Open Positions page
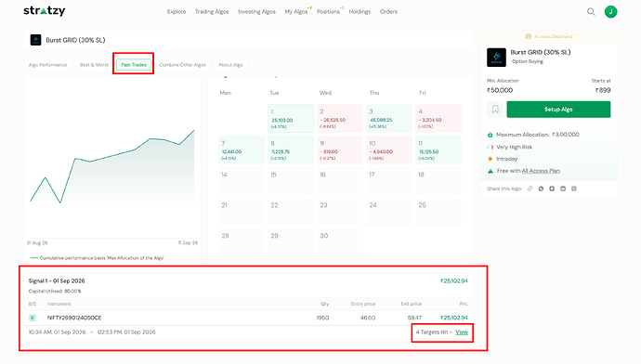Viewport: 641px width, 364px height. tap(328, 12)
